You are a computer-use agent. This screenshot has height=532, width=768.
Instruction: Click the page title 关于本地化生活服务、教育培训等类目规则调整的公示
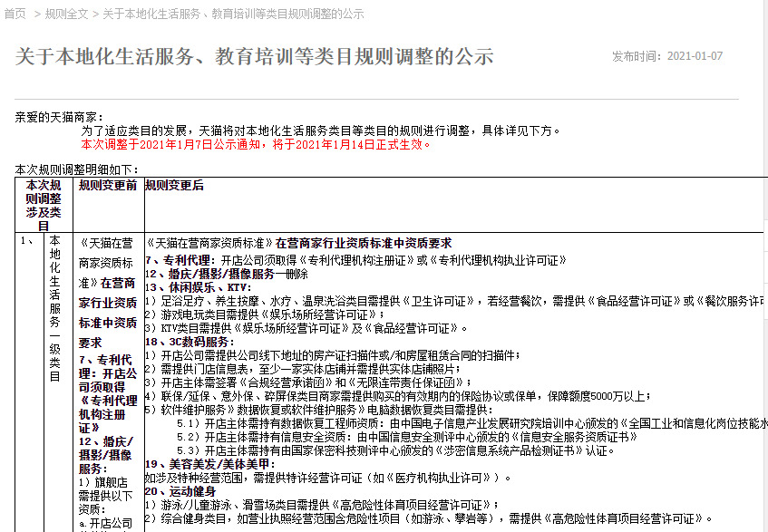254,56
